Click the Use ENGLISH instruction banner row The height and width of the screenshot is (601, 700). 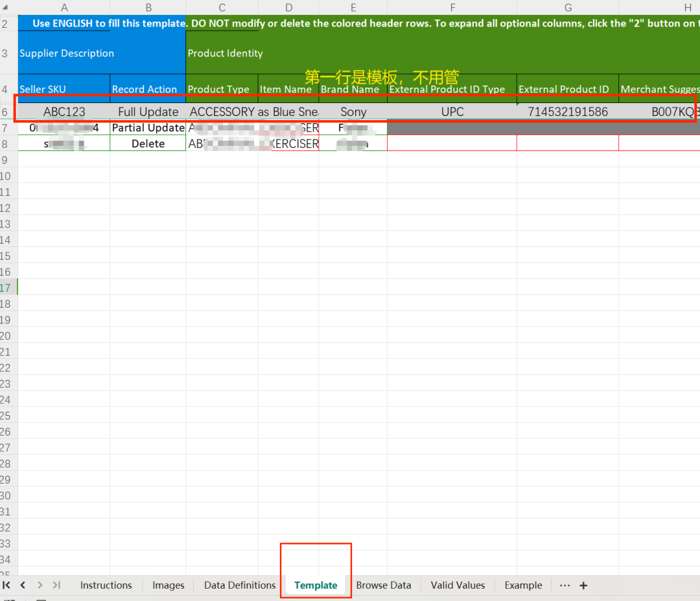click(359, 23)
